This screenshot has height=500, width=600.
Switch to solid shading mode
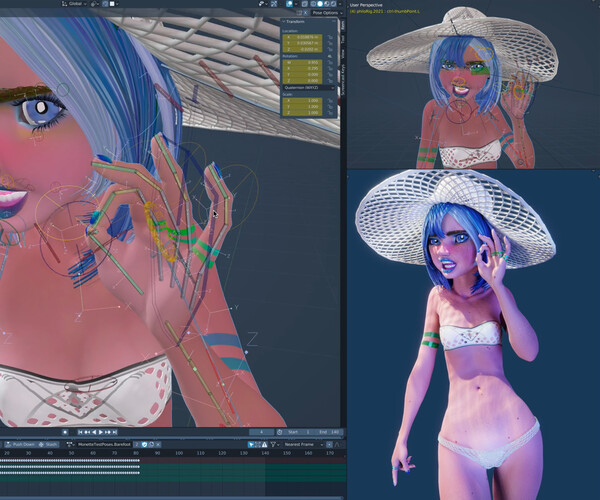click(x=320, y=4)
